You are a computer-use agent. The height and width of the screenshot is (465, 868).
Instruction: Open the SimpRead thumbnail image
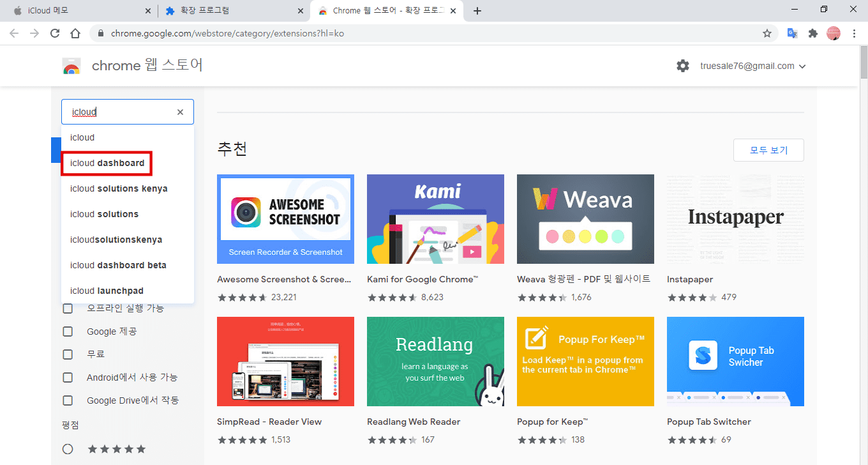pos(285,362)
